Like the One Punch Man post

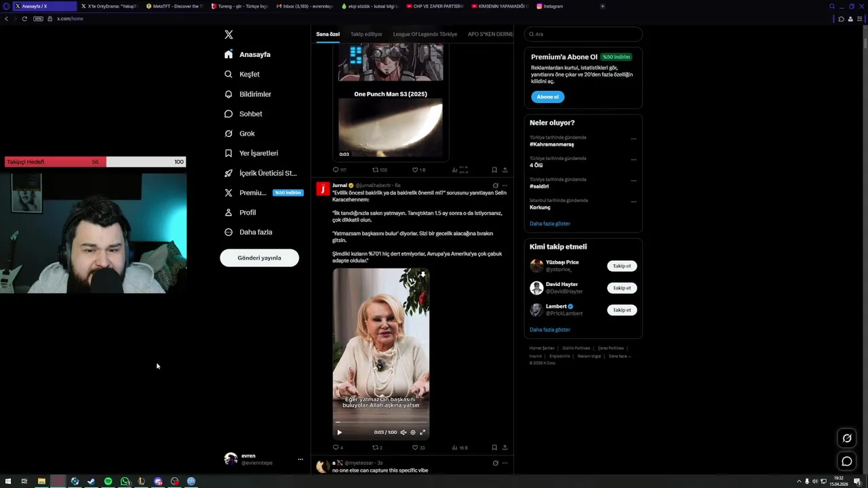tap(418, 170)
